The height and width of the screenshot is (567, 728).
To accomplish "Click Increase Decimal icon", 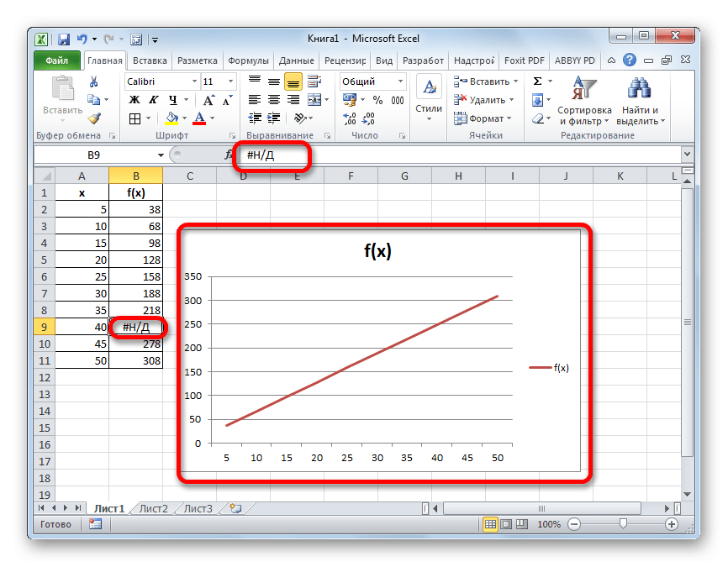I will 350,118.
